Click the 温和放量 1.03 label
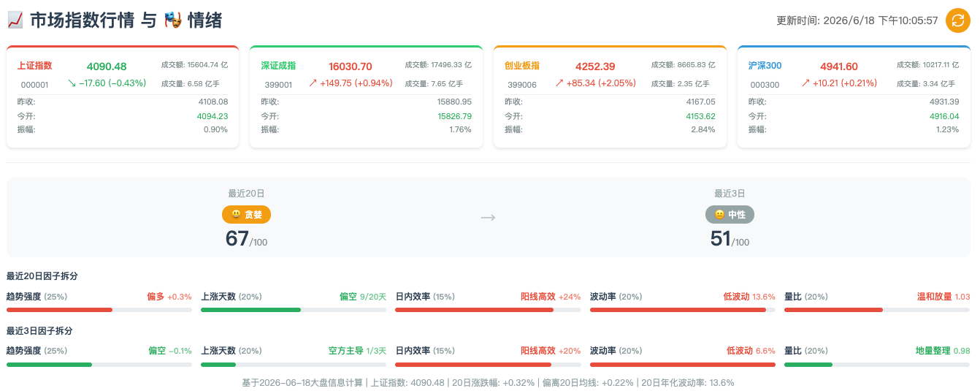This screenshot has height=391, width=980. [x=943, y=297]
